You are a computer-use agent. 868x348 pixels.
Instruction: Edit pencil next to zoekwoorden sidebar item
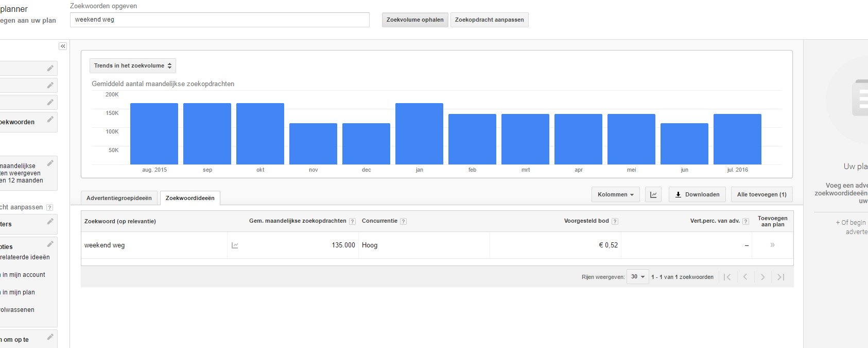click(x=50, y=120)
